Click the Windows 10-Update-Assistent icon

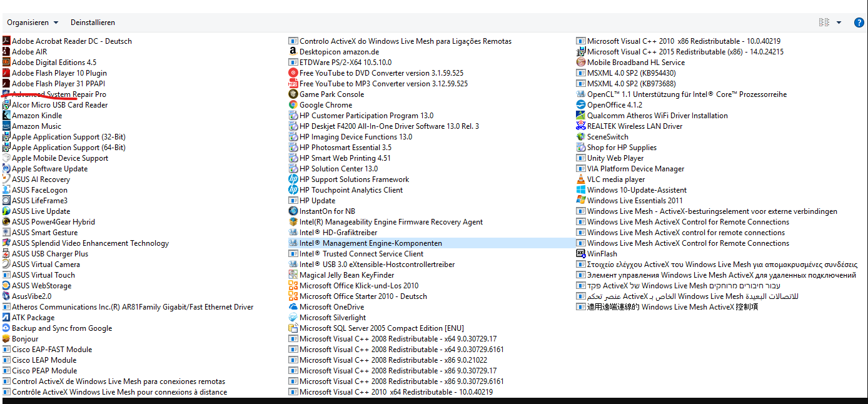pos(581,190)
